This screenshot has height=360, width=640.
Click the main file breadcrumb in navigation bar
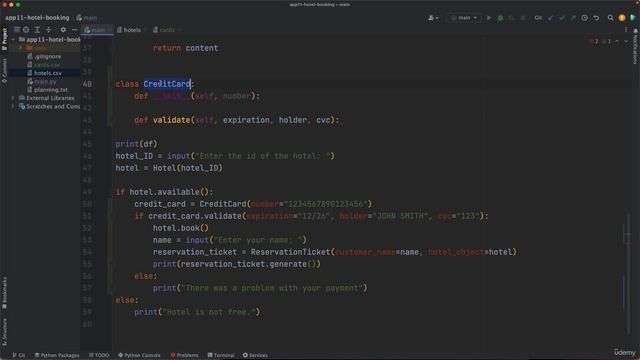click(x=87, y=18)
